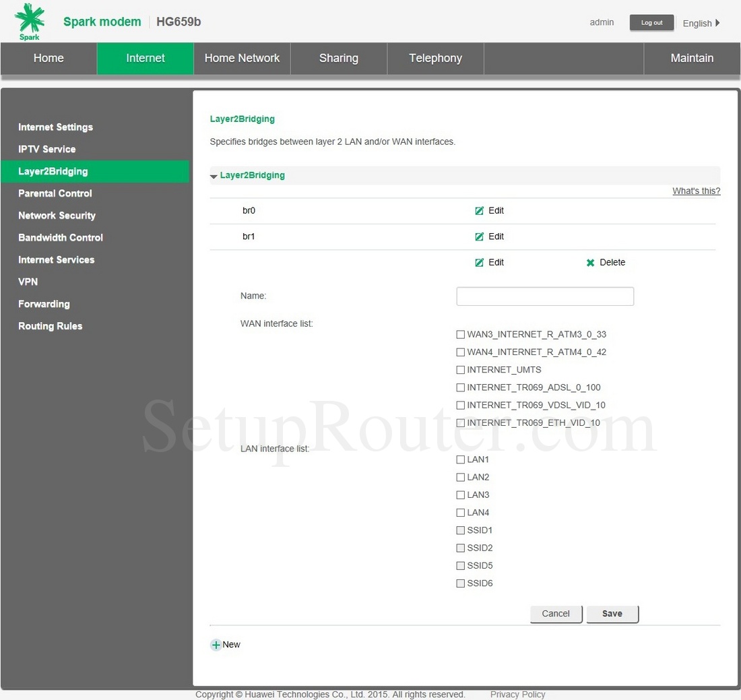The height and width of the screenshot is (700, 741).
Task: Select the SSID6 checkbox
Action: [461, 583]
